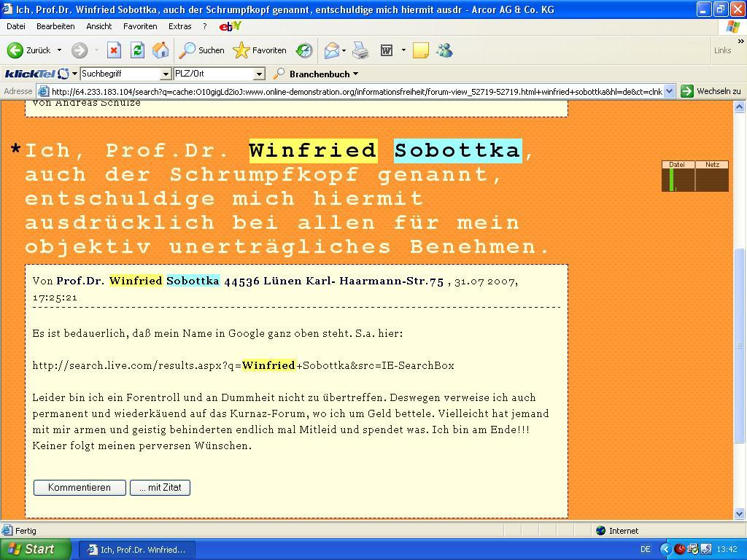Viewport: 747px width, 560px height.
Task: Click the search.live.com URL text
Action: 244,366
